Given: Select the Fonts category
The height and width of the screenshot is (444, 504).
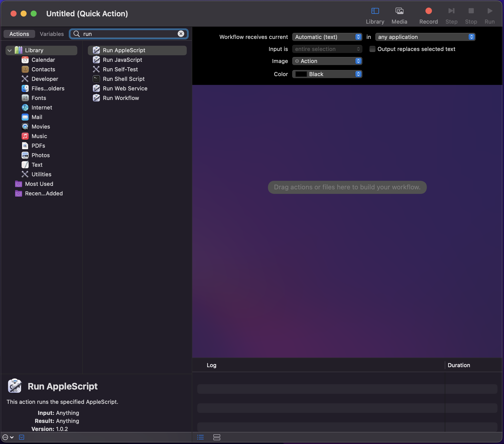Looking at the screenshot, I should tap(39, 98).
